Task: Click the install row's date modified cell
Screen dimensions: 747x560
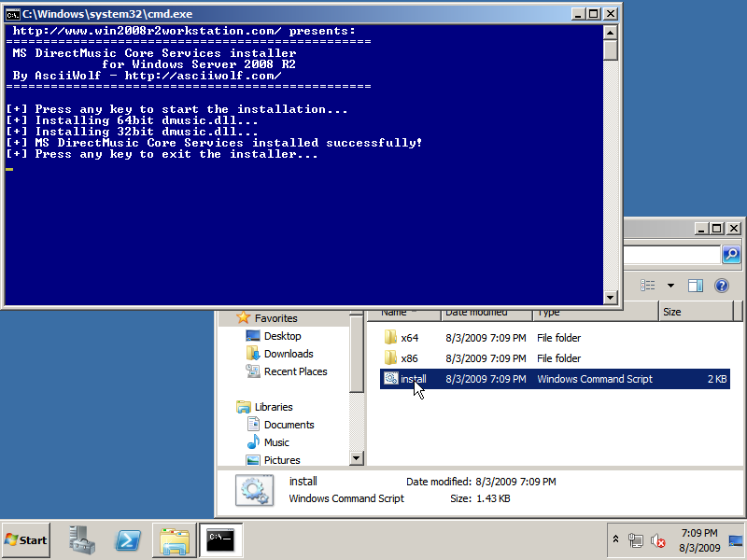Action: [x=486, y=379]
